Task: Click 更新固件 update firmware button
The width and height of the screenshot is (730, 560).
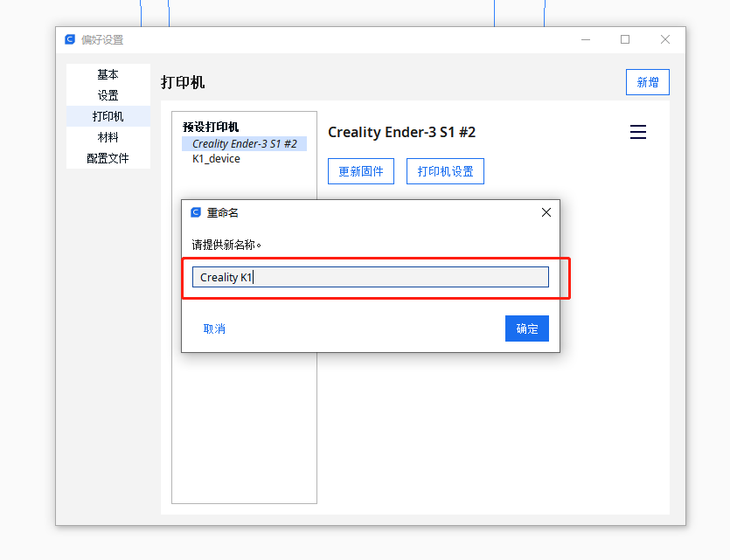Action: (x=361, y=171)
